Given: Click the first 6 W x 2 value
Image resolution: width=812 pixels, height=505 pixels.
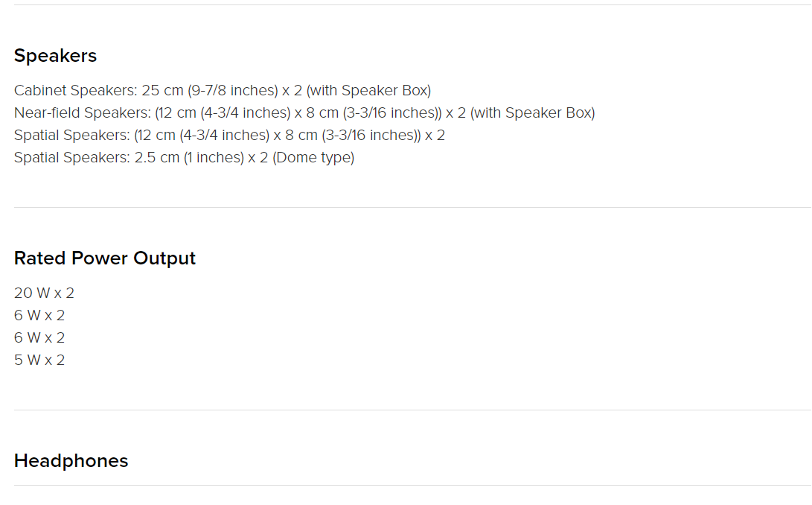Looking at the screenshot, I should [x=39, y=315].
